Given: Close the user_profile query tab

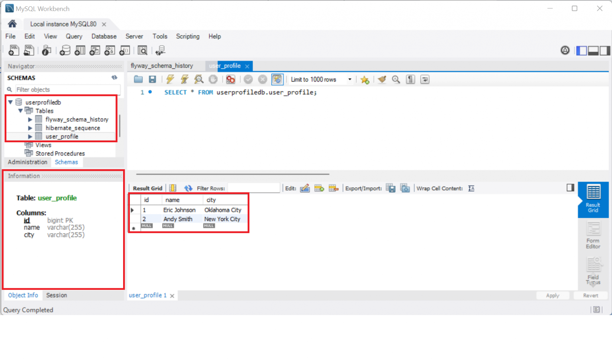Looking at the screenshot, I should click(x=247, y=66).
